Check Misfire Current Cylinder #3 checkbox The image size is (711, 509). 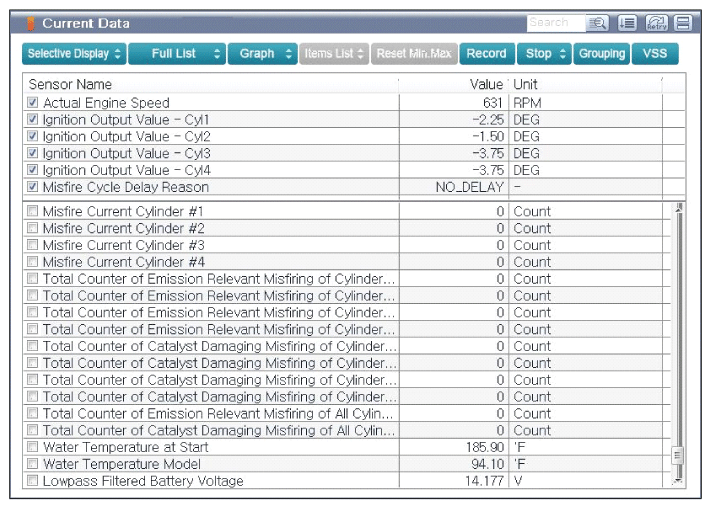pos(32,244)
